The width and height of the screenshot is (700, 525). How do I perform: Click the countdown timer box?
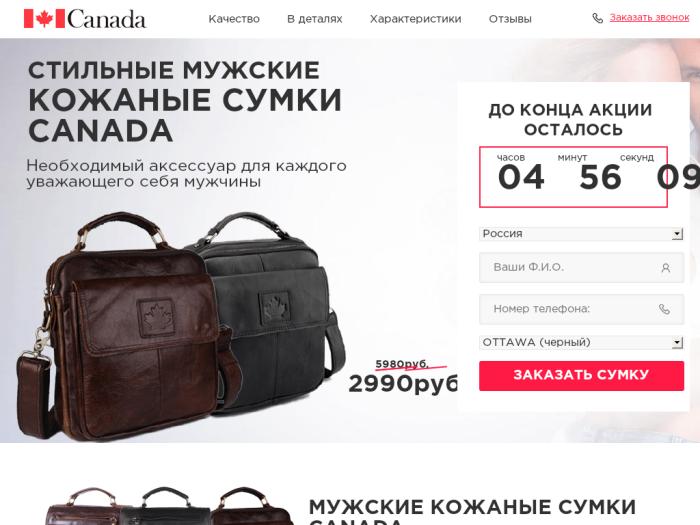pyautogui.click(x=574, y=177)
